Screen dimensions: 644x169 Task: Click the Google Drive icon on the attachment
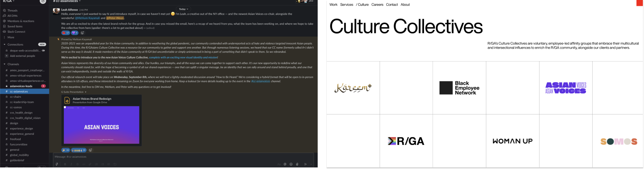pos(67,100)
